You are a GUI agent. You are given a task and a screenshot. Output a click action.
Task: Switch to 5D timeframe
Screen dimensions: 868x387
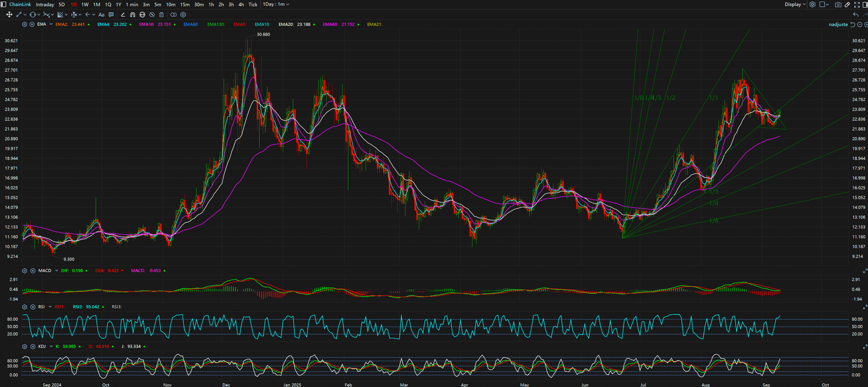[x=61, y=4]
